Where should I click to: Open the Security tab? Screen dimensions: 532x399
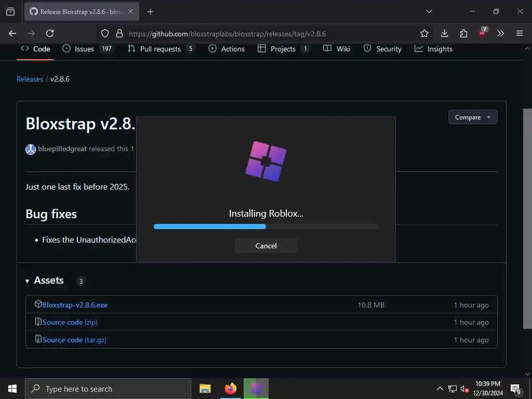coord(382,49)
